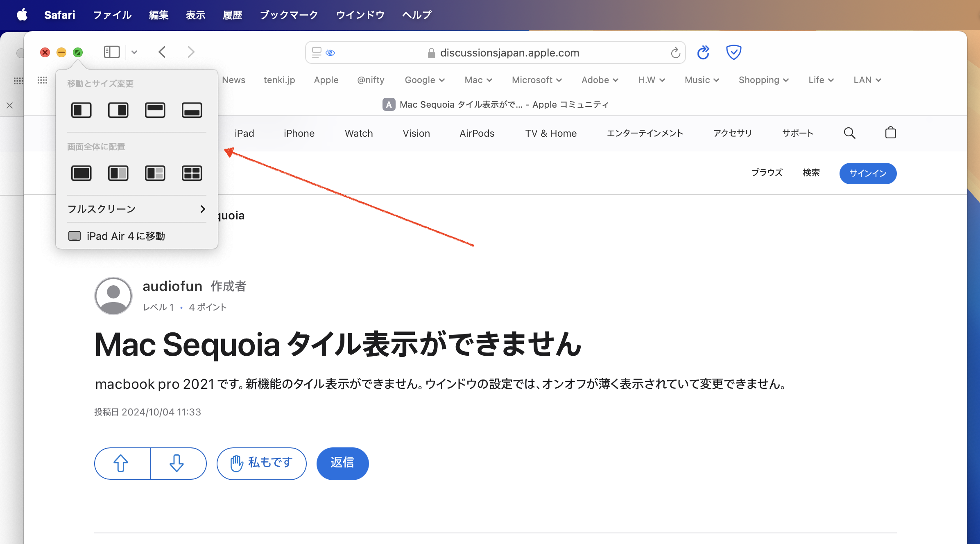Open the shopping bag icon
The width and height of the screenshot is (980, 544).
pyautogui.click(x=890, y=133)
